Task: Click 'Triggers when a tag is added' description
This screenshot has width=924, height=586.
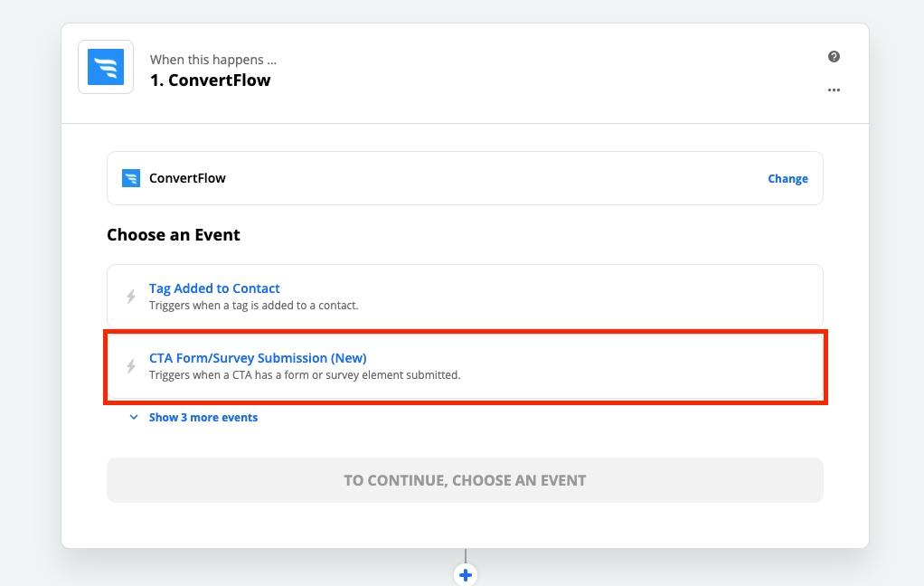Action: [253, 306]
